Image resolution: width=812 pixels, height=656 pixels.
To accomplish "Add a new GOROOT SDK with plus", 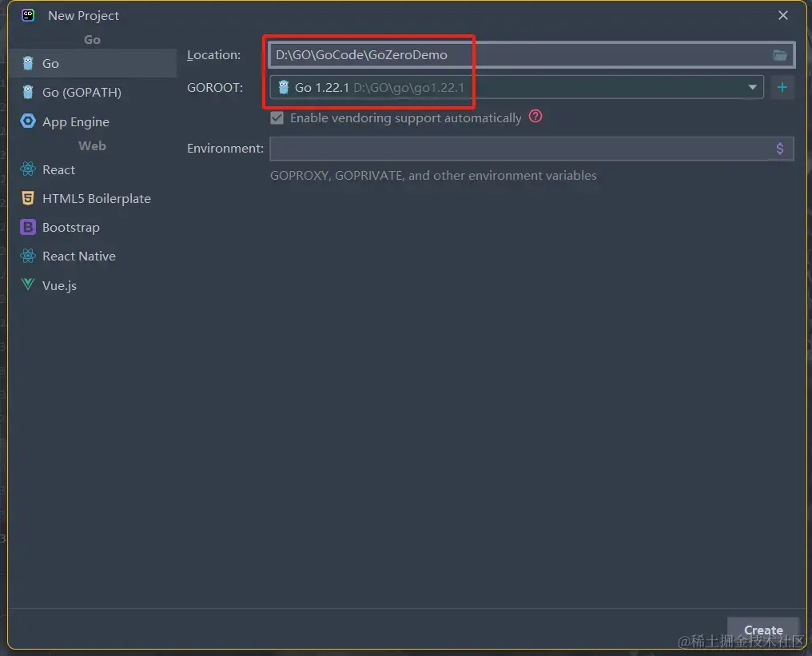I will click(782, 88).
